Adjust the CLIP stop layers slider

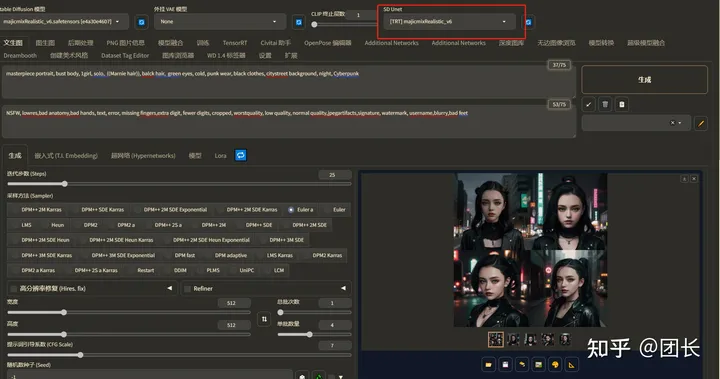pyautogui.click(x=314, y=24)
